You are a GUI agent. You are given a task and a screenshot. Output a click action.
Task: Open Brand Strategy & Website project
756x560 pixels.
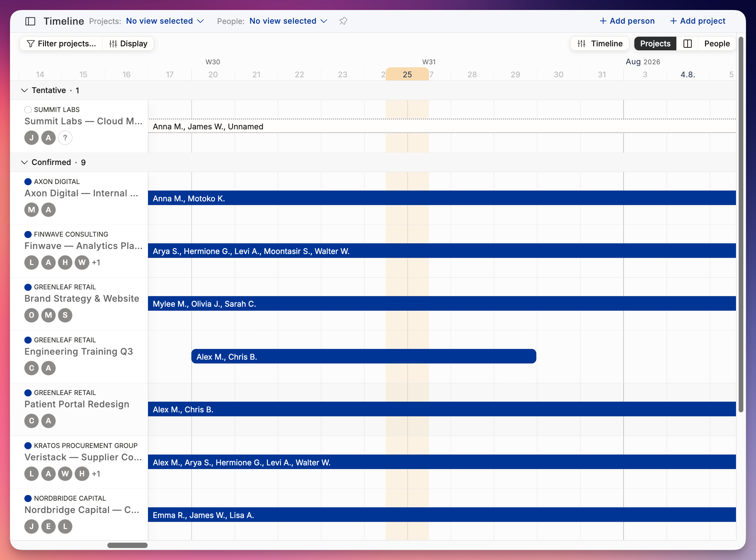(x=82, y=299)
